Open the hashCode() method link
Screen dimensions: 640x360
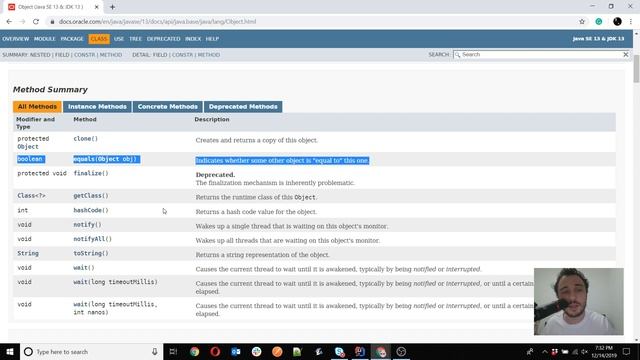[x=91, y=210]
